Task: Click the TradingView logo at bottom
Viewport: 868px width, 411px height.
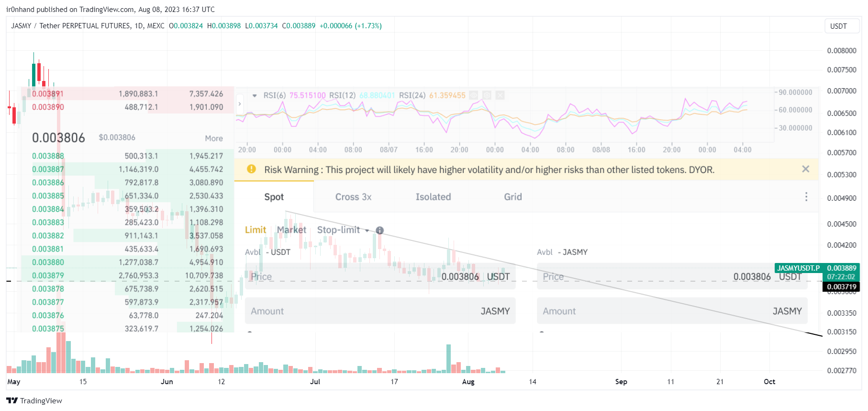Action: 34,400
